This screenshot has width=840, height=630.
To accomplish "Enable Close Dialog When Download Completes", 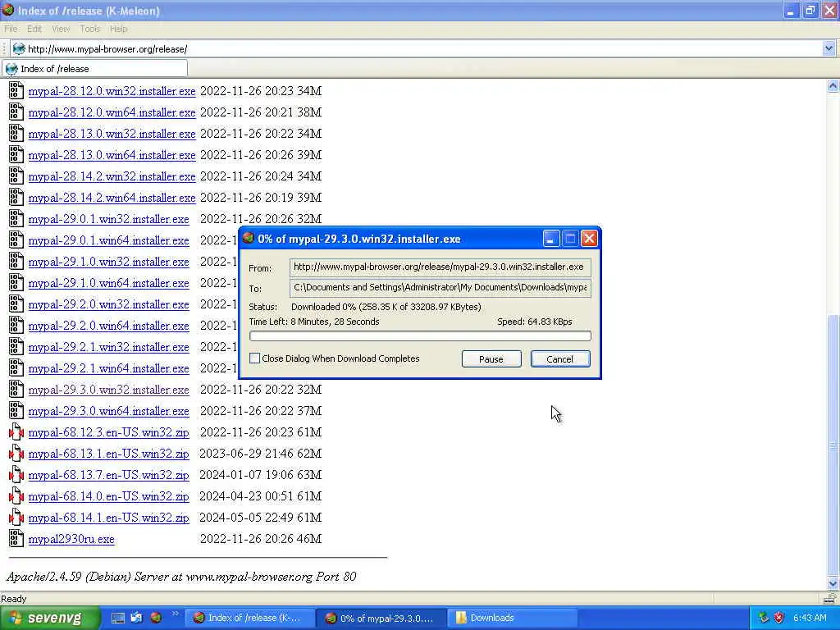I will pos(255,358).
